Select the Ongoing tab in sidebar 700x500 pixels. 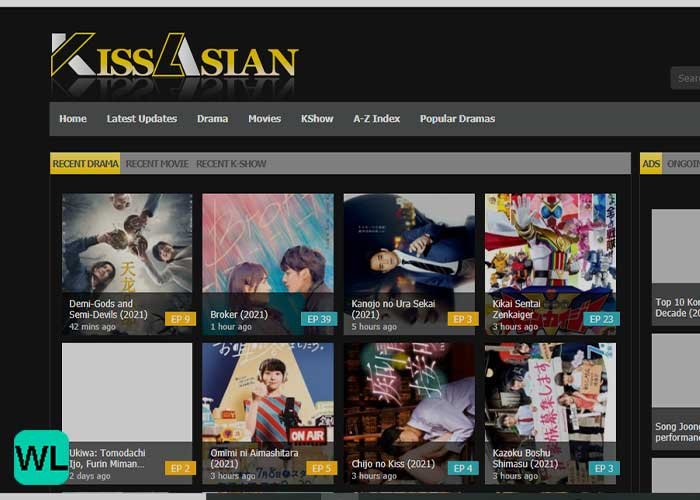pyautogui.click(x=683, y=164)
